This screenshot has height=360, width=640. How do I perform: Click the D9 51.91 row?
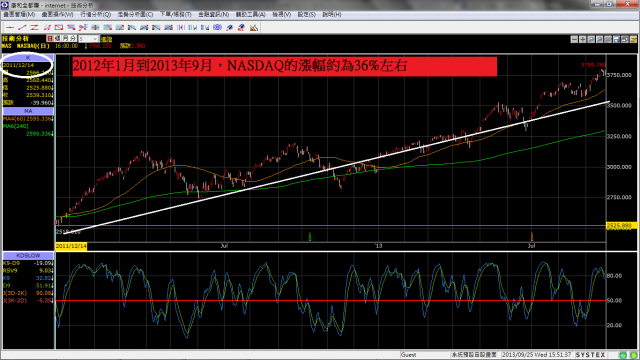(28, 286)
